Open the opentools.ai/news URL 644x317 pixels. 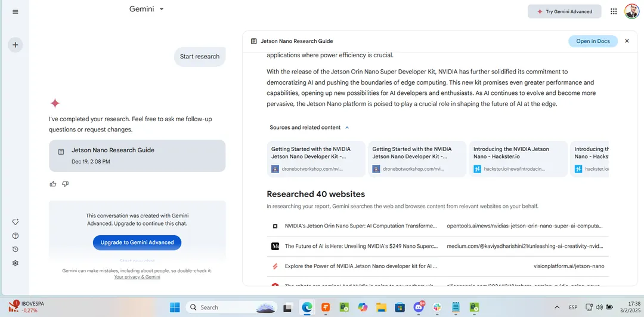tap(525, 226)
